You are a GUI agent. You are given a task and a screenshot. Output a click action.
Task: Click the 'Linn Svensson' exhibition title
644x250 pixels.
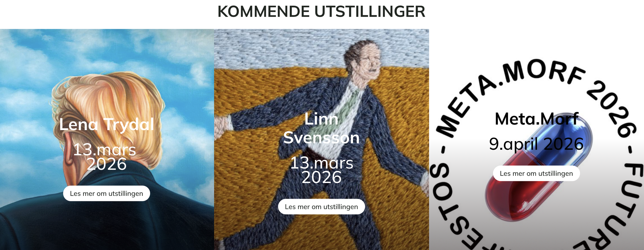(321, 128)
